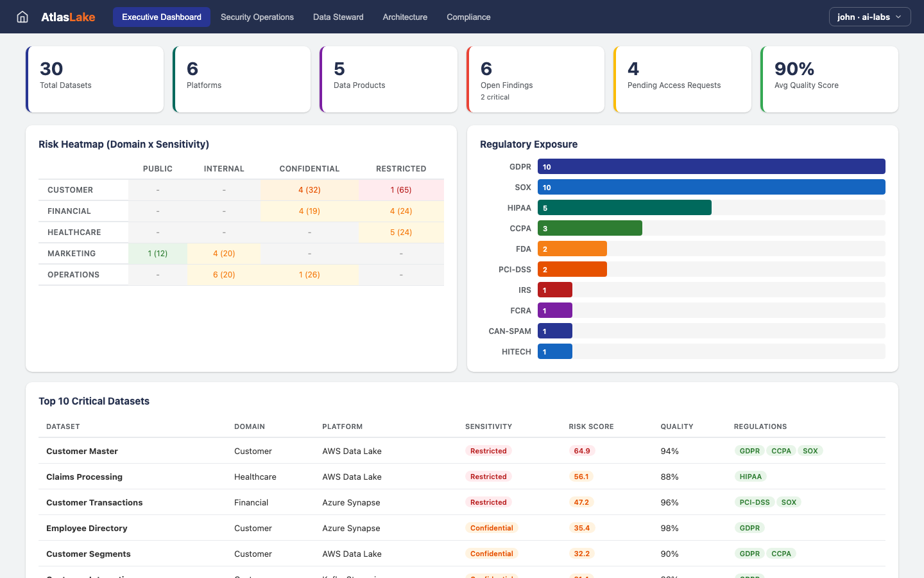924x578 pixels.
Task: Switch to the Security Operations tab
Action: tap(257, 17)
